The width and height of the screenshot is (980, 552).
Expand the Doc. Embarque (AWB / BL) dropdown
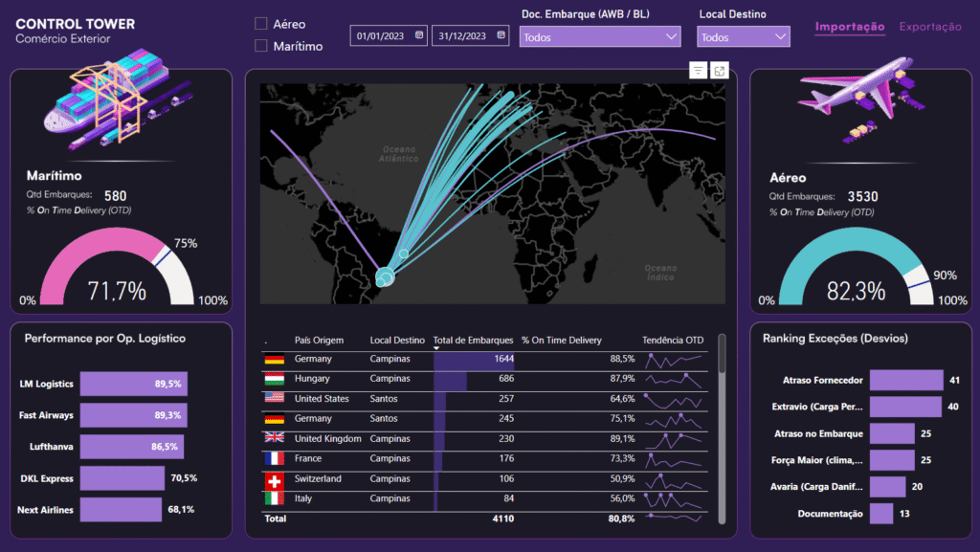coord(599,37)
